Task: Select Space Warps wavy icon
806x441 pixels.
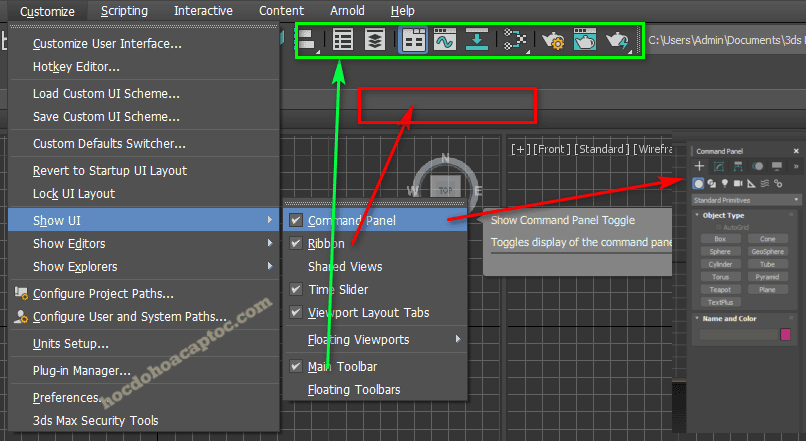Action: (x=765, y=183)
